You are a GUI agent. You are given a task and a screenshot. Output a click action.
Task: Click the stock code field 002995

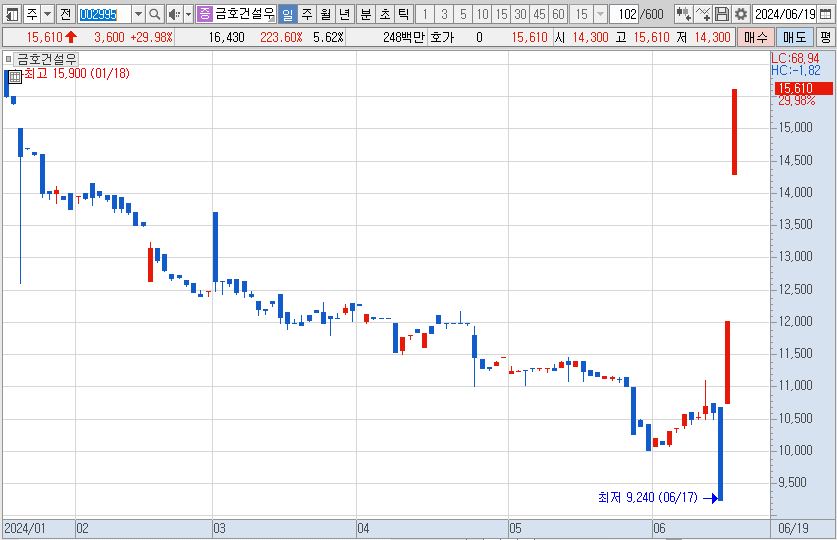coord(104,14)
